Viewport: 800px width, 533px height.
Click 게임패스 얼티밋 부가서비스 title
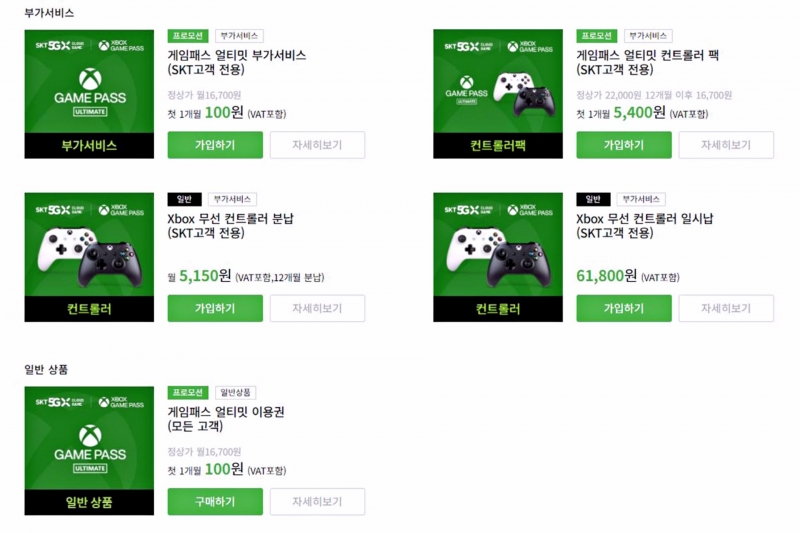pos(237,62)
